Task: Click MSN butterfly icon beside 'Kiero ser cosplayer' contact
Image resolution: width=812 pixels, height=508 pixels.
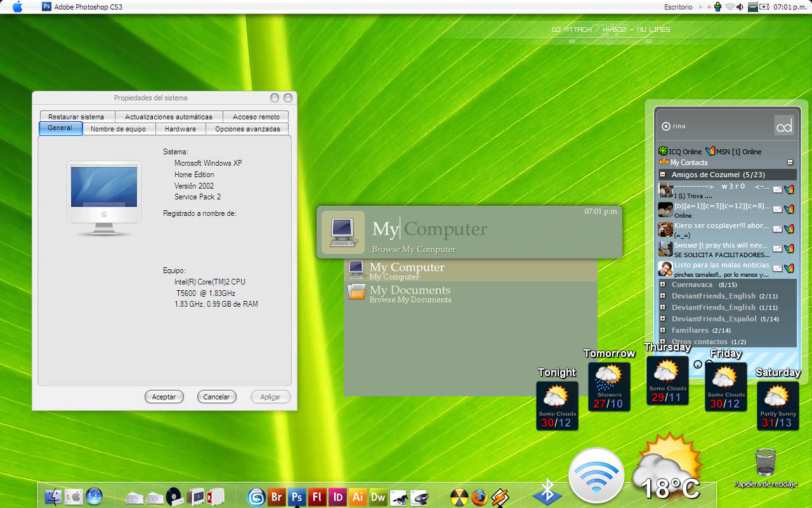Action: coord(789,229)
